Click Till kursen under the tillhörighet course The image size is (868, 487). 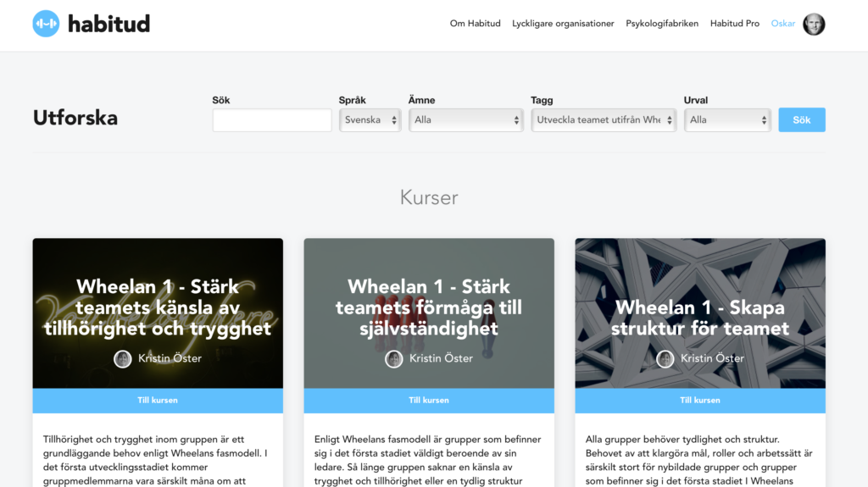click(x=158, y=400)
